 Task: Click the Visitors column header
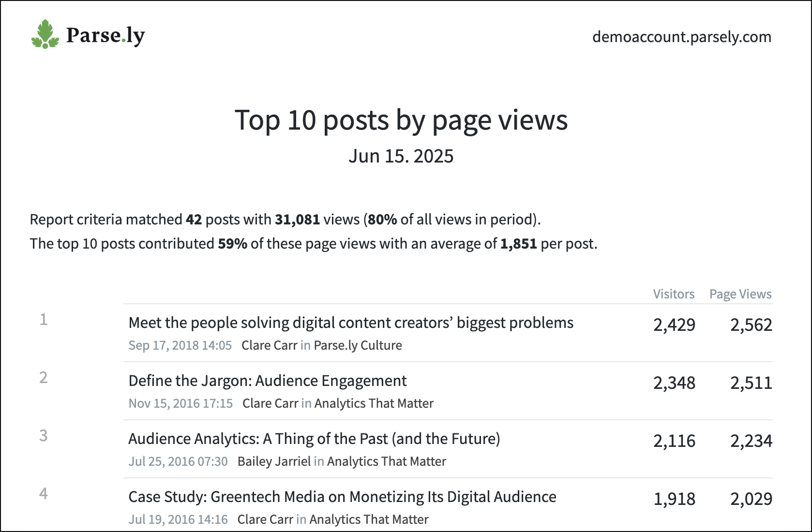coord(674,294)
